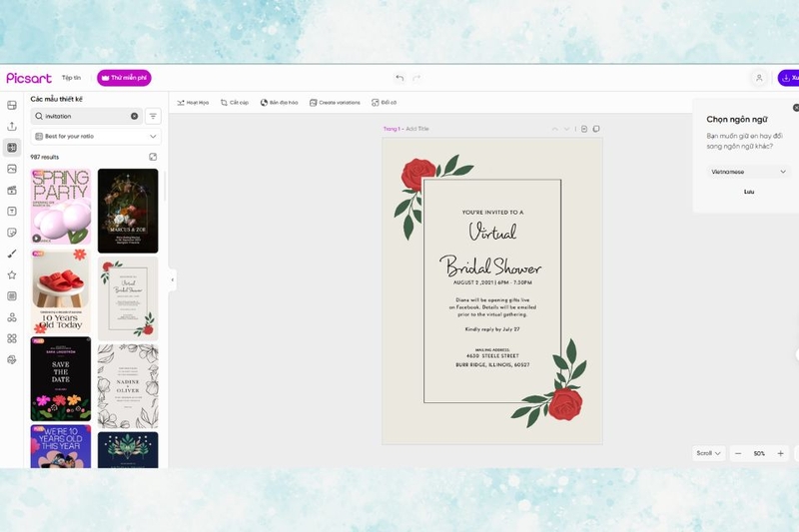Open the last sidebar icon at the bottom

(x=12, y=360)
